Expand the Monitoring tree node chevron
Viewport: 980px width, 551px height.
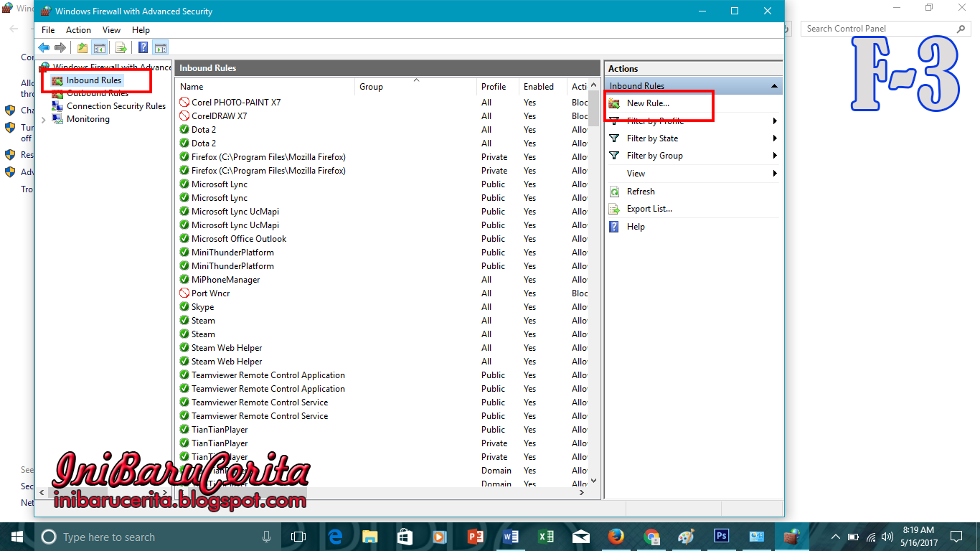click(x=44, y=120)
